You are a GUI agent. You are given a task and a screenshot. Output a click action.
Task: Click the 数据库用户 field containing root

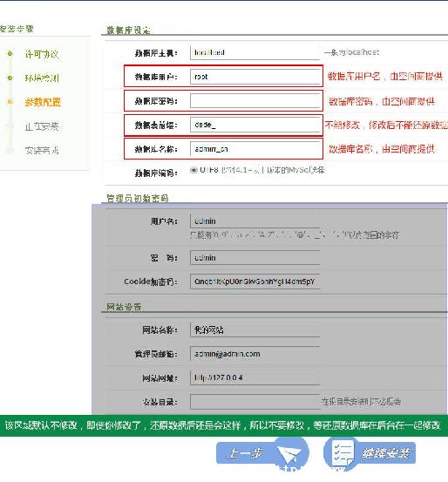pyautogui.click(x=255, y=77)
